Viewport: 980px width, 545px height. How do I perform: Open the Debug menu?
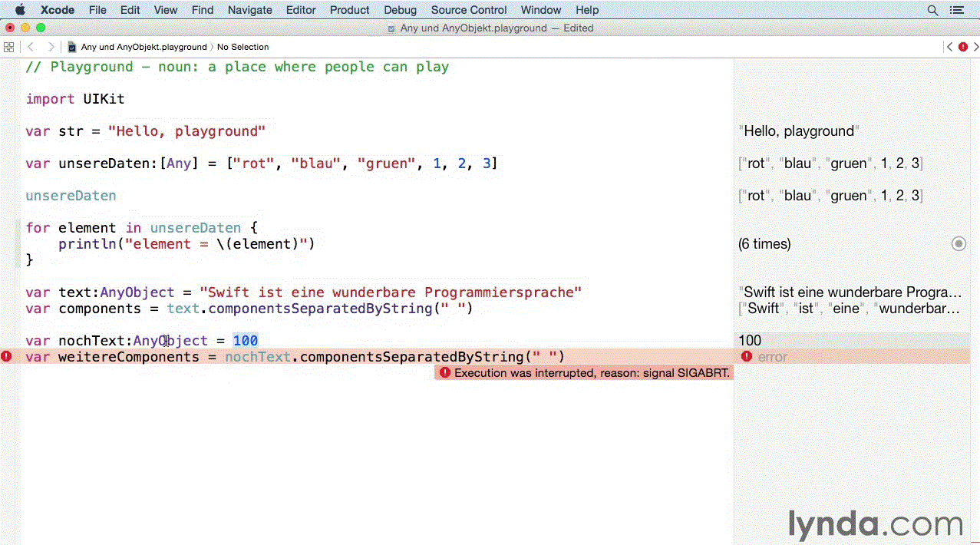(400, 10)
